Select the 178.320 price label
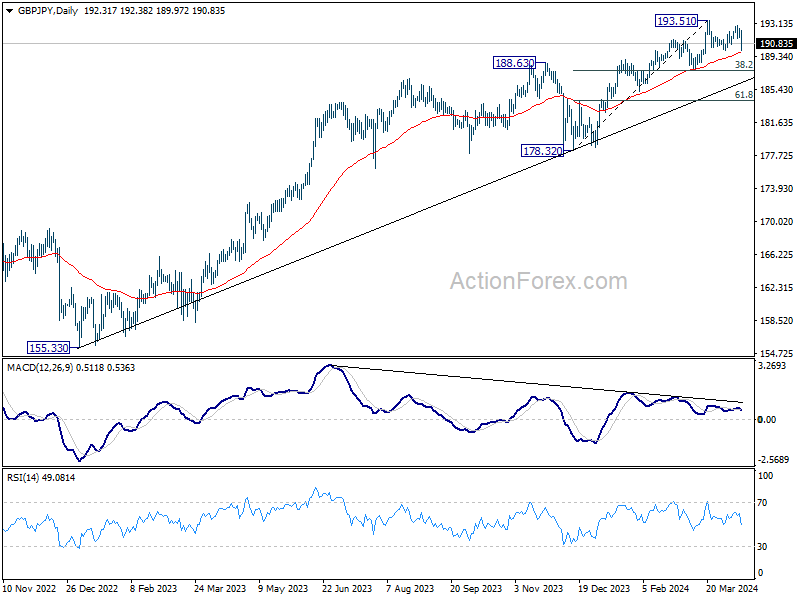 542,151
